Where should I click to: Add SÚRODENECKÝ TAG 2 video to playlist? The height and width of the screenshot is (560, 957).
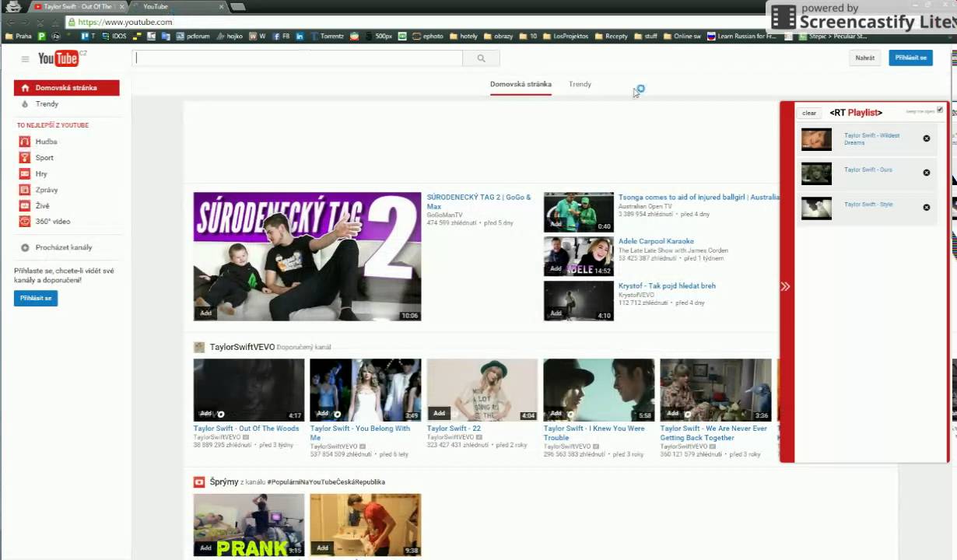point(206,313)
